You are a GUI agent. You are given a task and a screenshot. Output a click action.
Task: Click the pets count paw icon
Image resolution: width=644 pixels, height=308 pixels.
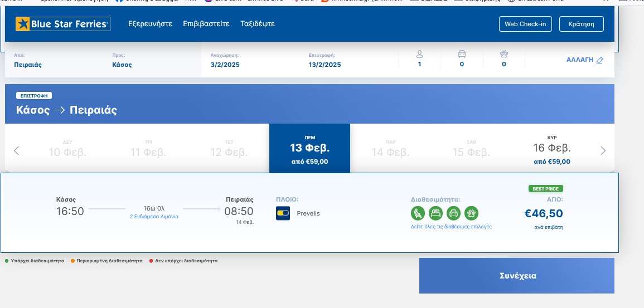[504, 54]
